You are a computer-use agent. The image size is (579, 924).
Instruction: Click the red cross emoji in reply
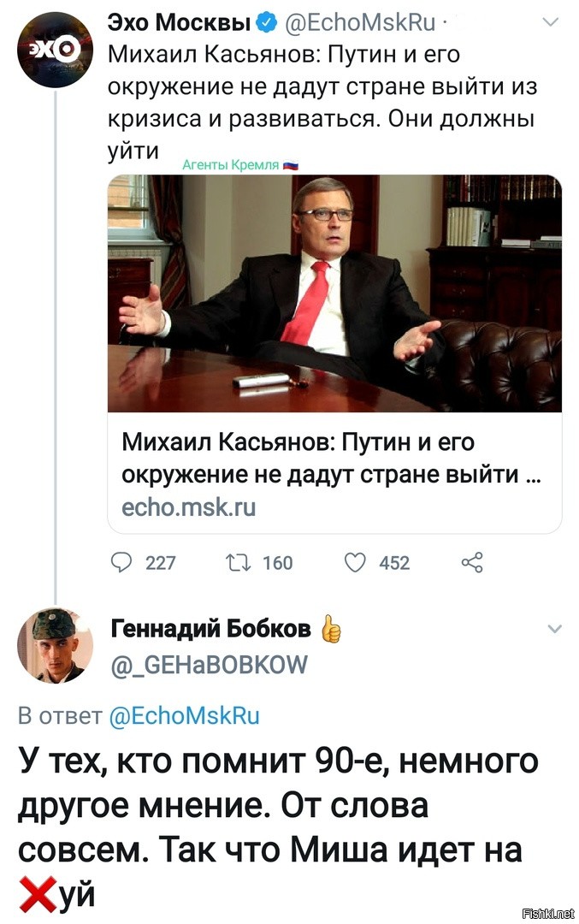(37, 894)
